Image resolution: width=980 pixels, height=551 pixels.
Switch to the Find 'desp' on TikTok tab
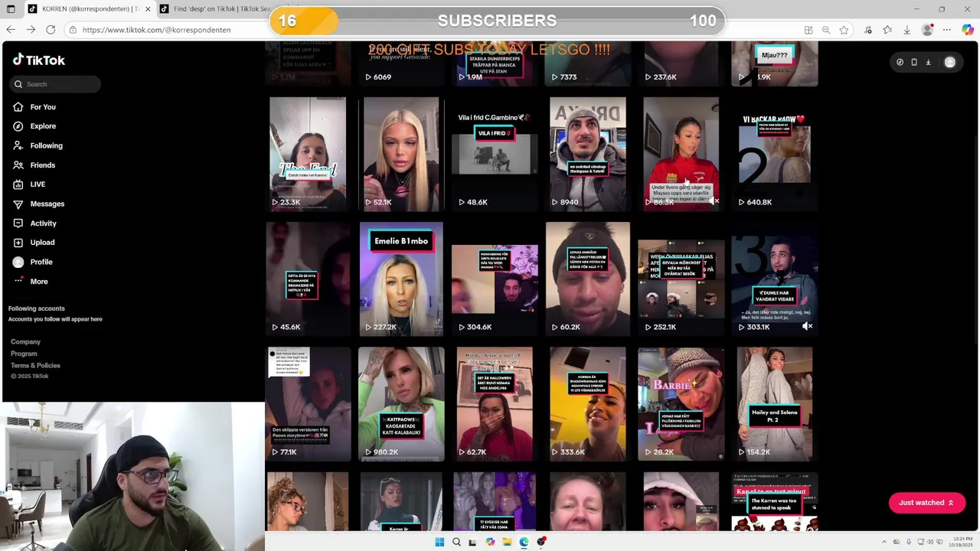click(x=222, y=8)
